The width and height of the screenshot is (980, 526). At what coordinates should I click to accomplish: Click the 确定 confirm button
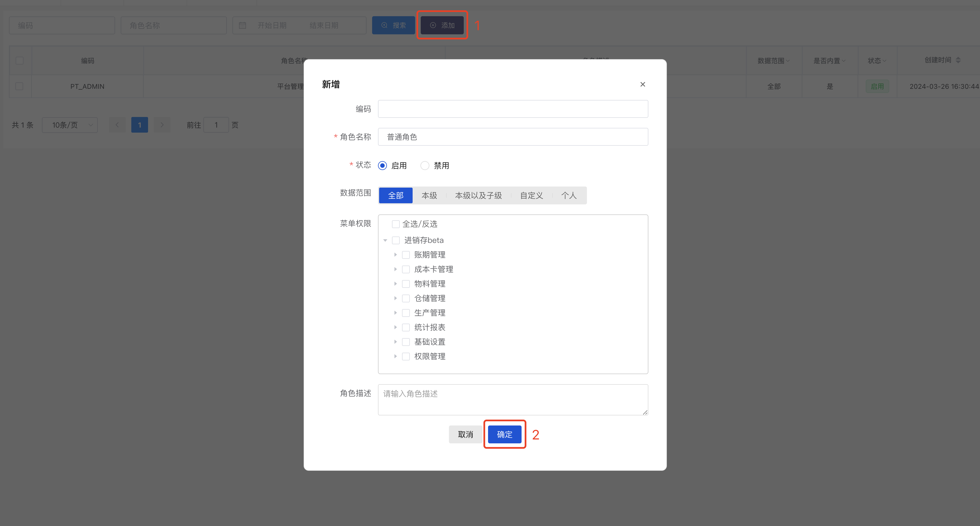[505, 434]
